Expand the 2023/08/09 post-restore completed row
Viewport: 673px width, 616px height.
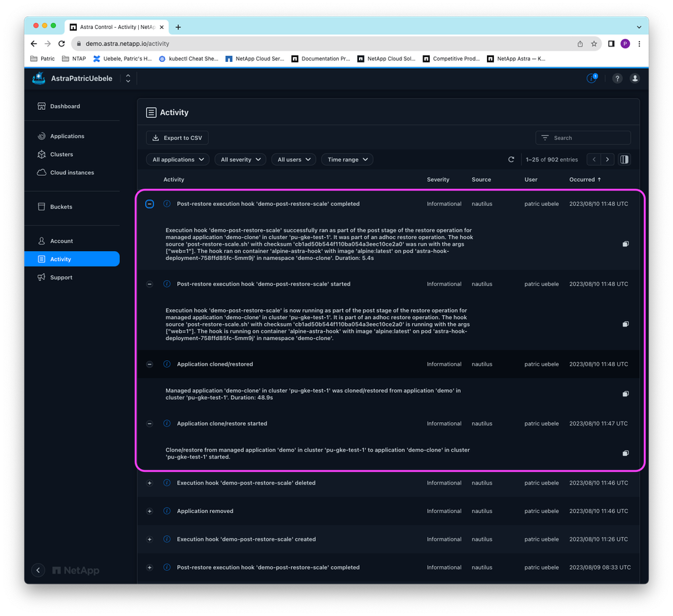click(150, 568)
